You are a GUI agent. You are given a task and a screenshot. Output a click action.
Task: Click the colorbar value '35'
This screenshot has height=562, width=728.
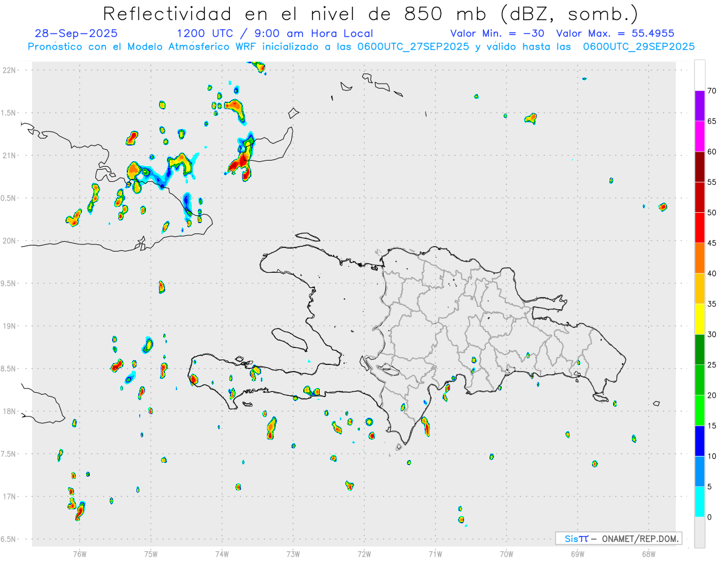point(712,304)
